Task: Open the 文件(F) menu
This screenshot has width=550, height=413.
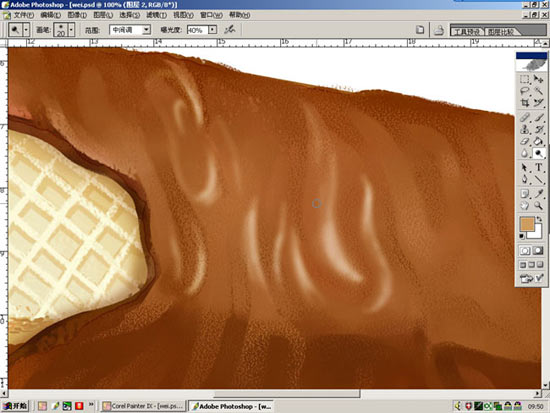Action: pos(24,15)
